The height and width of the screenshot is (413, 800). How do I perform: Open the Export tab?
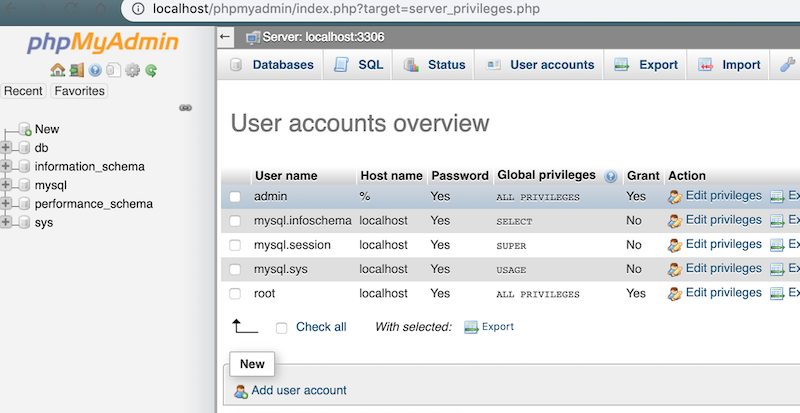[645, 65]
